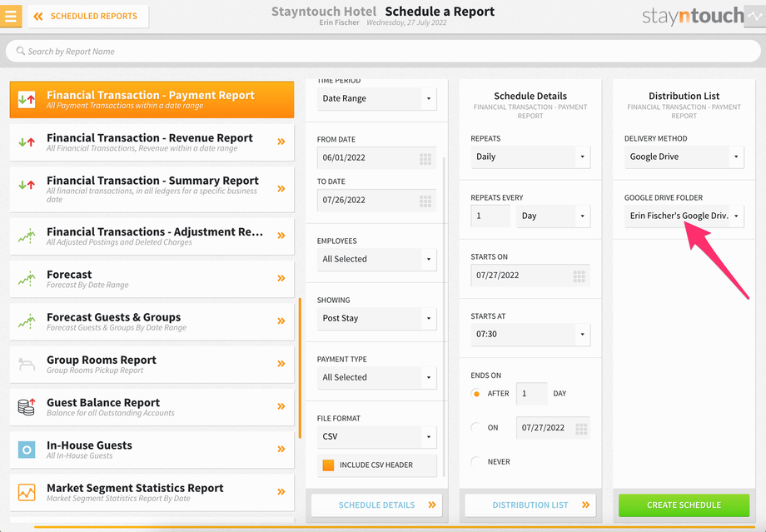This screenshot has height=532, width=766.
Task: Select the Ends On date radio button
Action: pos(476,428)
